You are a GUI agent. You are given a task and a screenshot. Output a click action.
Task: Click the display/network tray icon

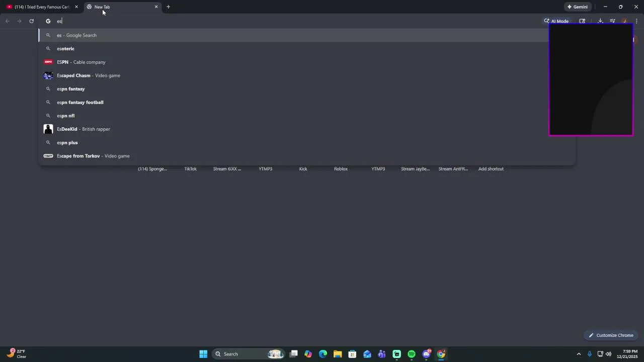[600, 354]
